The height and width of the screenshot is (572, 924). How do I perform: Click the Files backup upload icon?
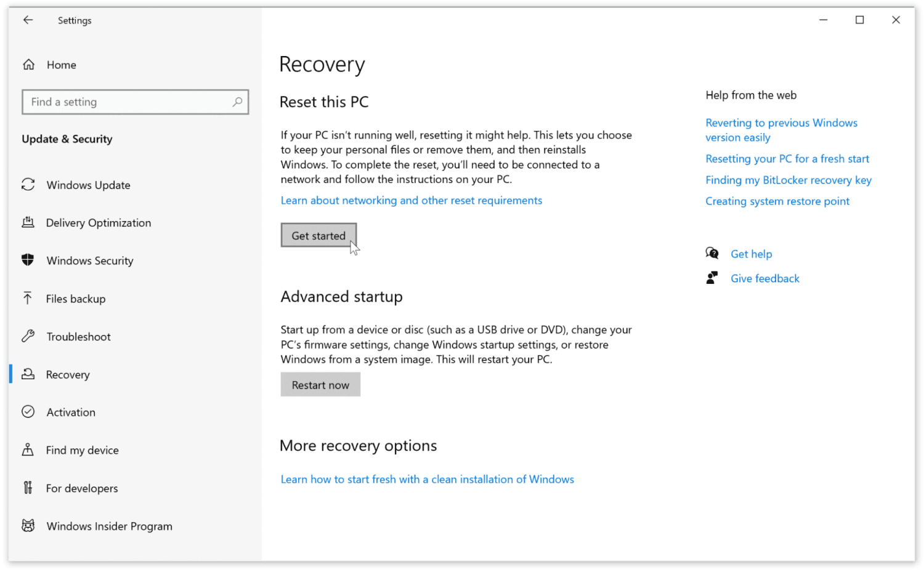[x=28, y=299]
